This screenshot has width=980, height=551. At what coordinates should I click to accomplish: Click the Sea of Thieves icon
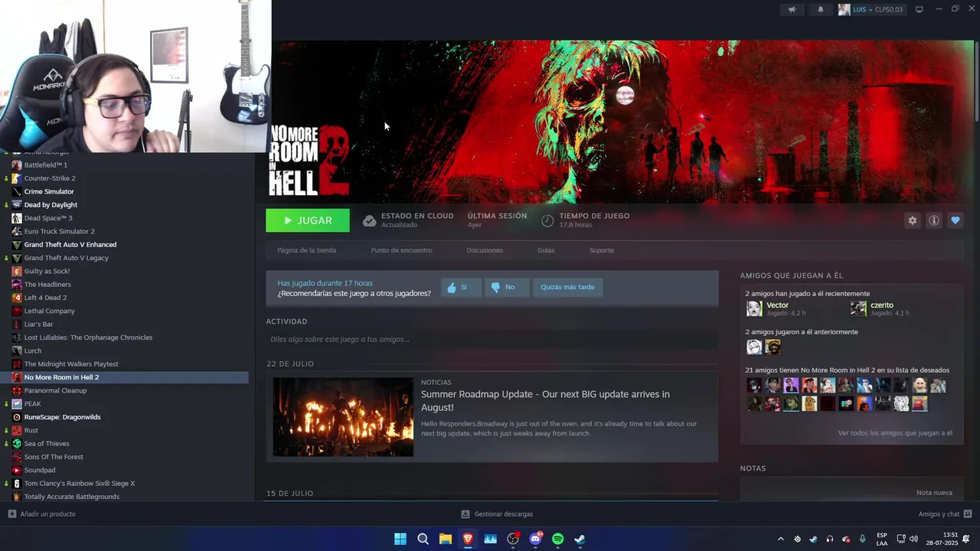click(x=17, y=443)
